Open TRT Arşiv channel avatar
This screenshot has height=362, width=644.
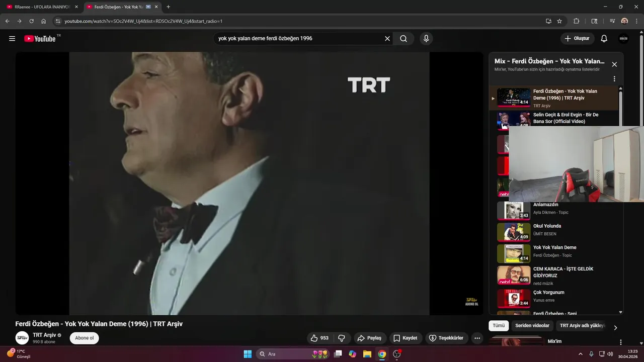pyautogui.click(x=22, y=338)
